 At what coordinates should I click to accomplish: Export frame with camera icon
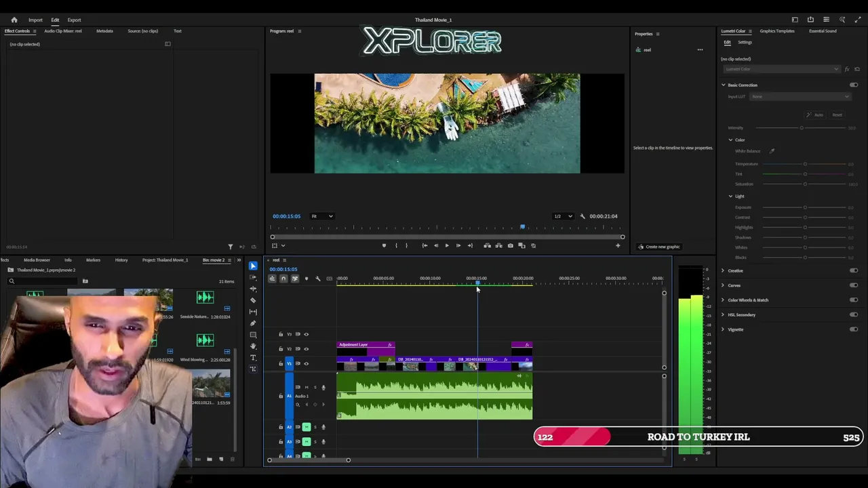pos(510,246)
